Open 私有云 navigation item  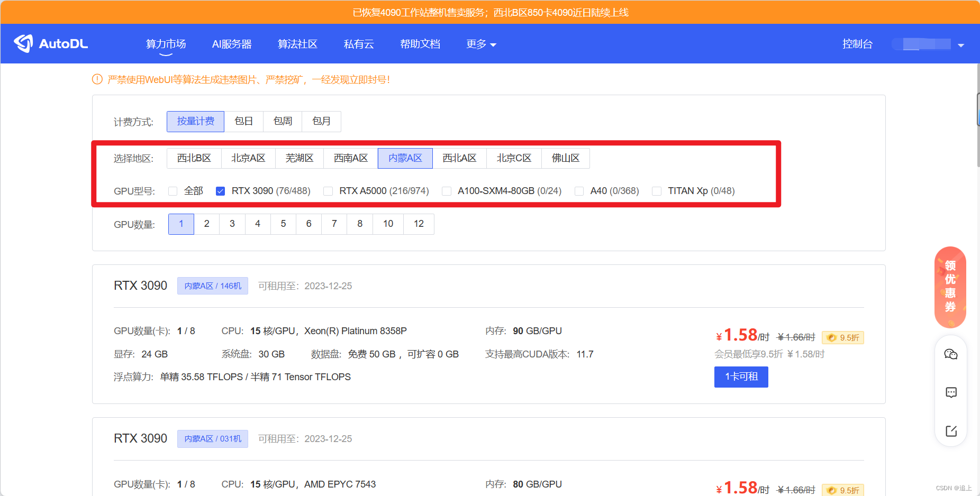359,44
